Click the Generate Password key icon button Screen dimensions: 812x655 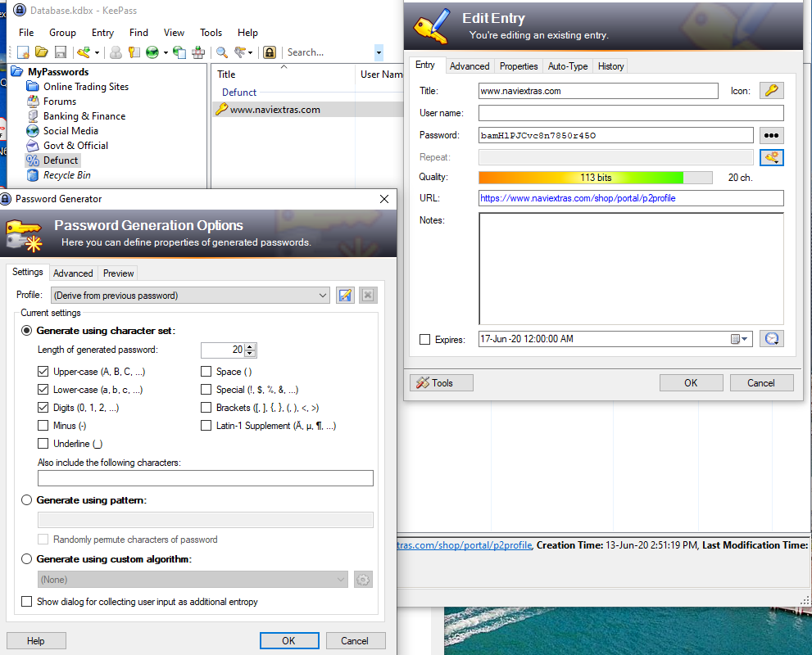pyautogui.click(x=772, y=158)
